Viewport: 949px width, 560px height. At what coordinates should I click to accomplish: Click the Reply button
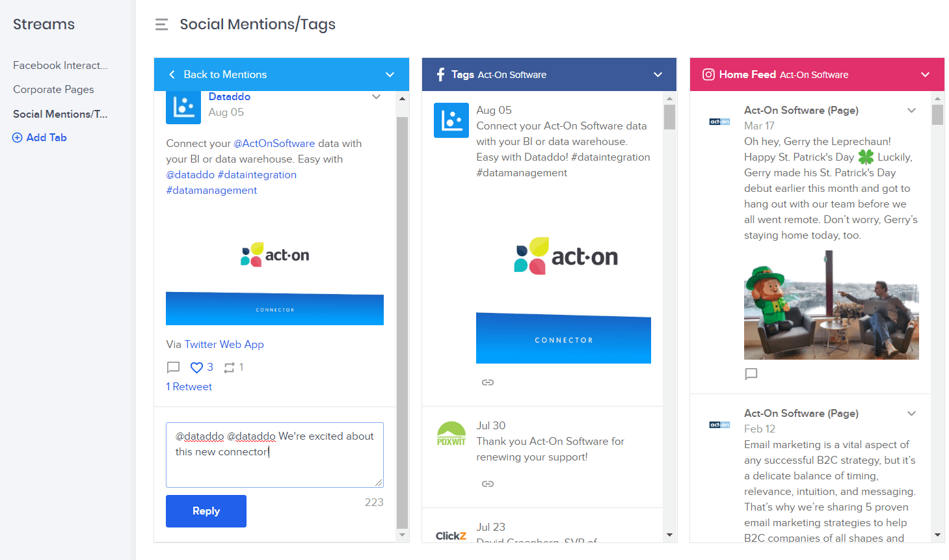tap(206, 511)
